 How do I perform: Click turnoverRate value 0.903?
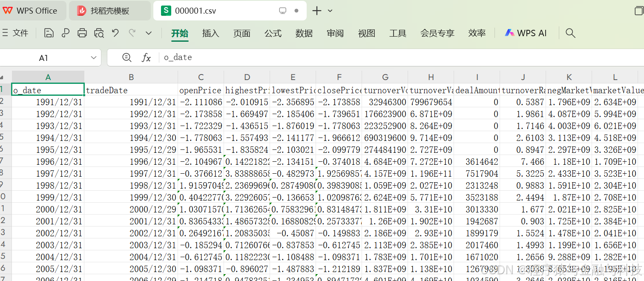point(523,221)
